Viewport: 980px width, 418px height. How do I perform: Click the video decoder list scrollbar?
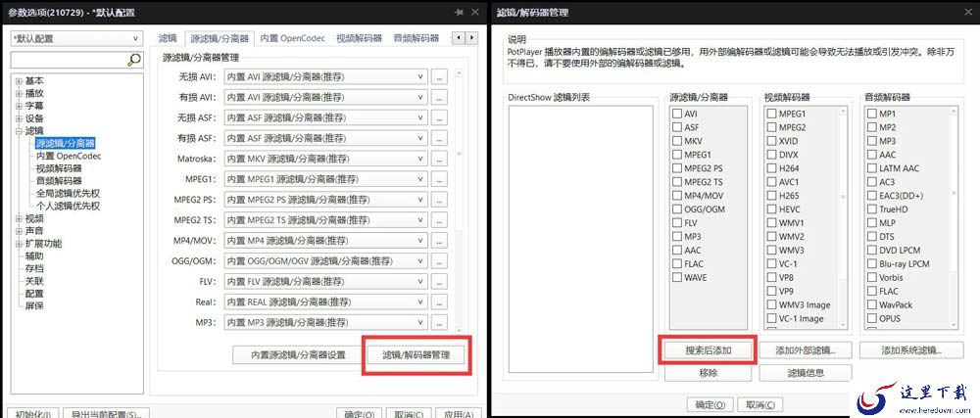(843, 216)
